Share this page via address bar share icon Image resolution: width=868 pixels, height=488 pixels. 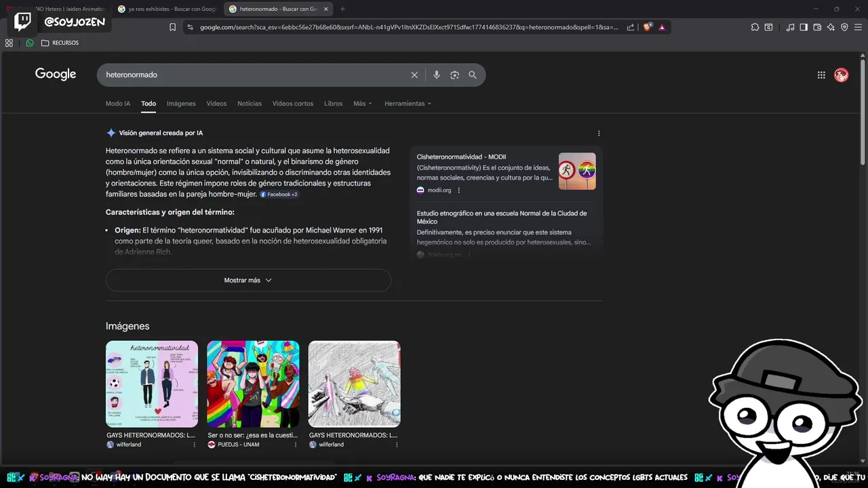[631, 27]
